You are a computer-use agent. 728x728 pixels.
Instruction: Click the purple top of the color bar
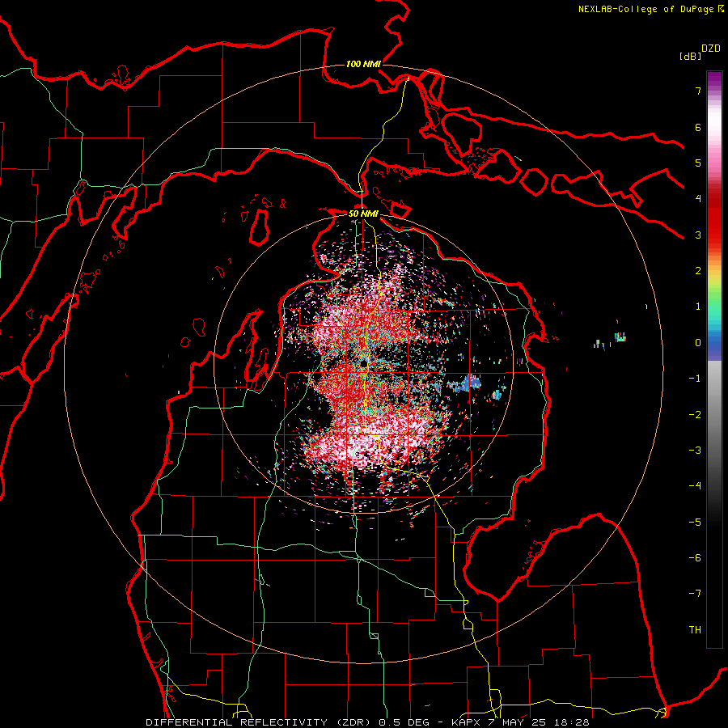(714, 79)
